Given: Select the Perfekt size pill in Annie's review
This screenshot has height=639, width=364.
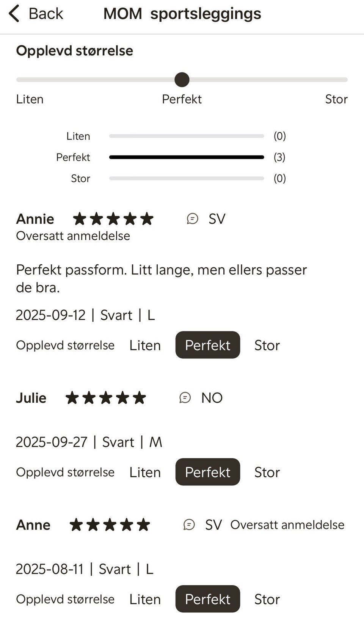Looking at the screenshot, I should point(207,345).
